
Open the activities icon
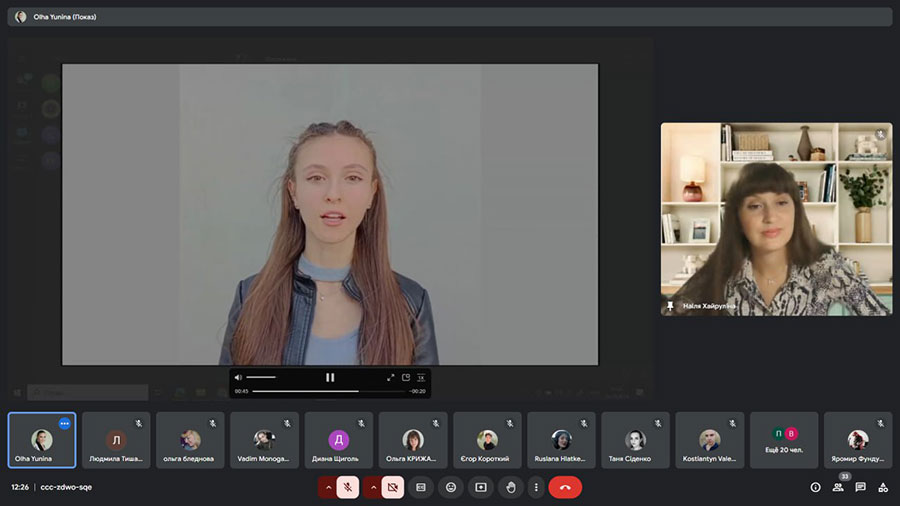(x=883, y=487)
